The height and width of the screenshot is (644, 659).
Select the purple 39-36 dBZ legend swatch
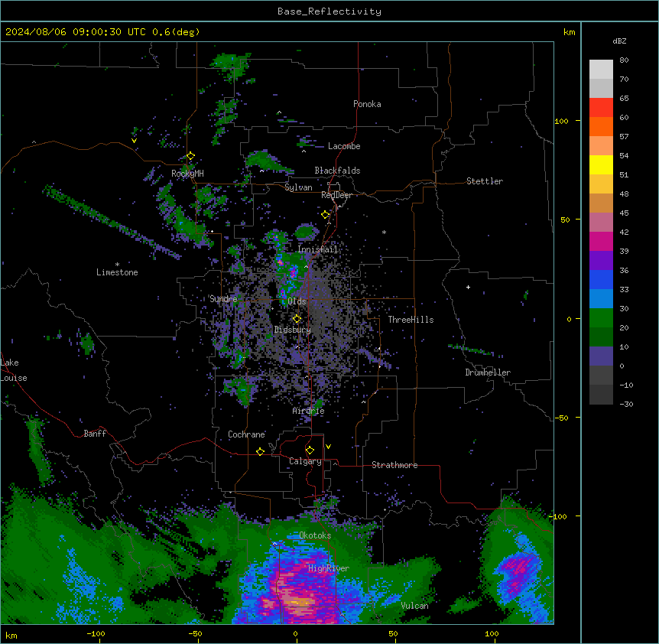[x=601, y=260]
